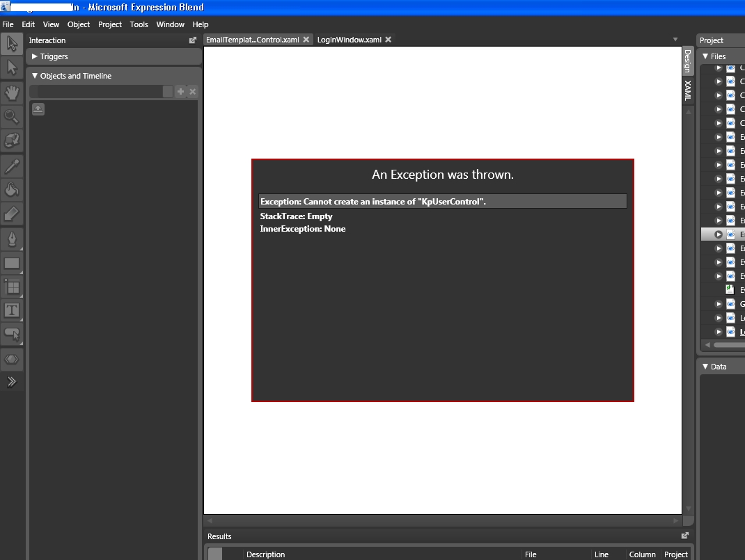Expand the highlighted file row in Files

pyautogui.click(x=719, y=234)
